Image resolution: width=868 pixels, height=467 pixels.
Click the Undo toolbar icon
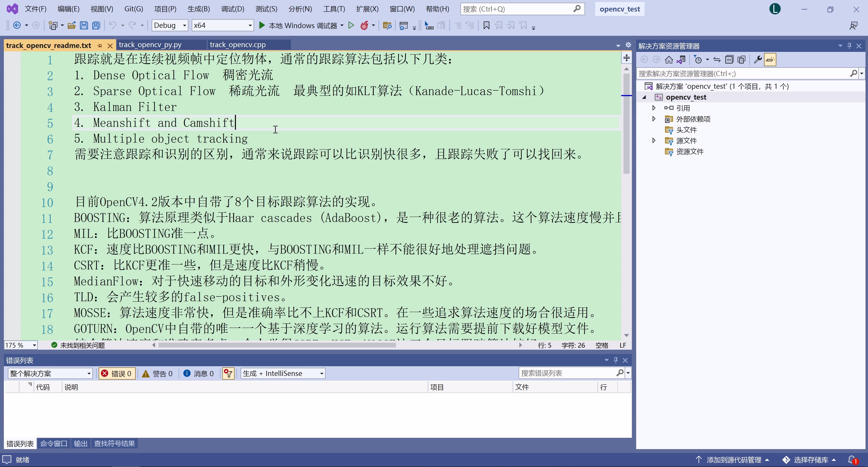(x=113, y=25)
